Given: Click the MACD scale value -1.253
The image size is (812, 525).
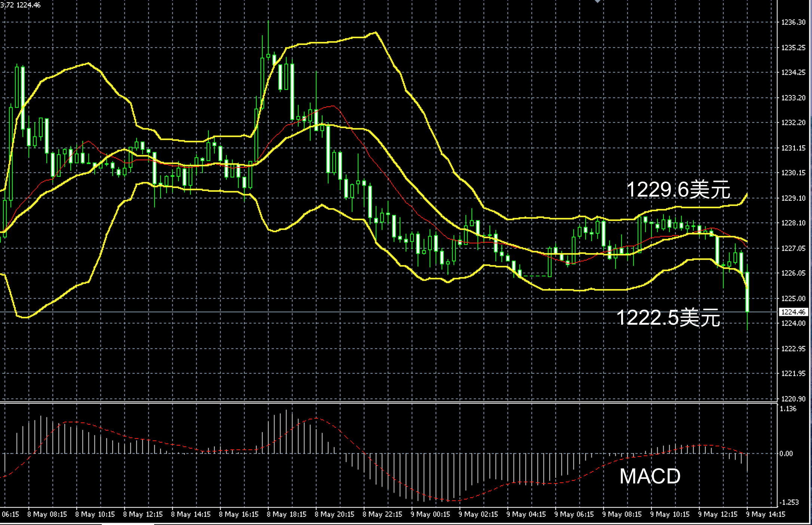Looking at the screenshot, I should tap(789, 502).
